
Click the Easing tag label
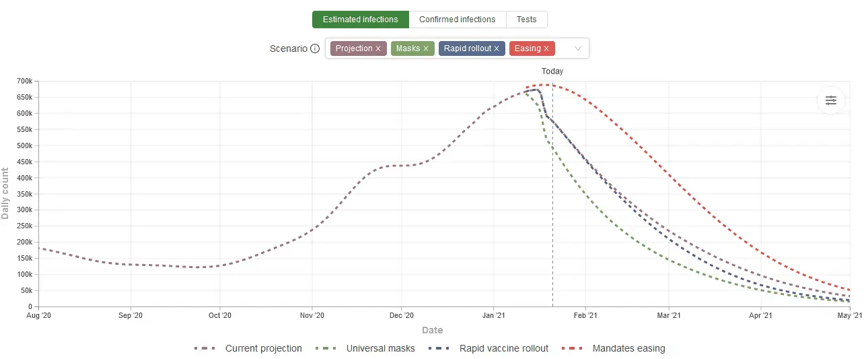click(528, 48)
